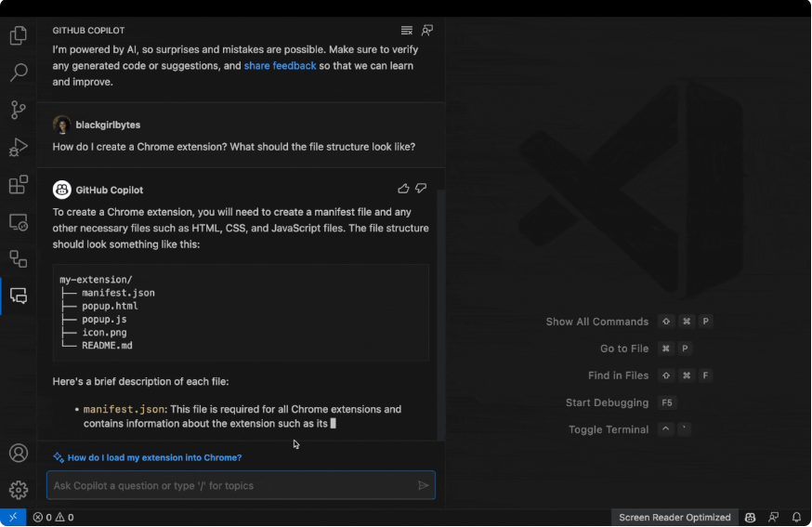This screenshot has height=527, width=812.
Task: Open the Source Control view
Action: coord(19,110)
